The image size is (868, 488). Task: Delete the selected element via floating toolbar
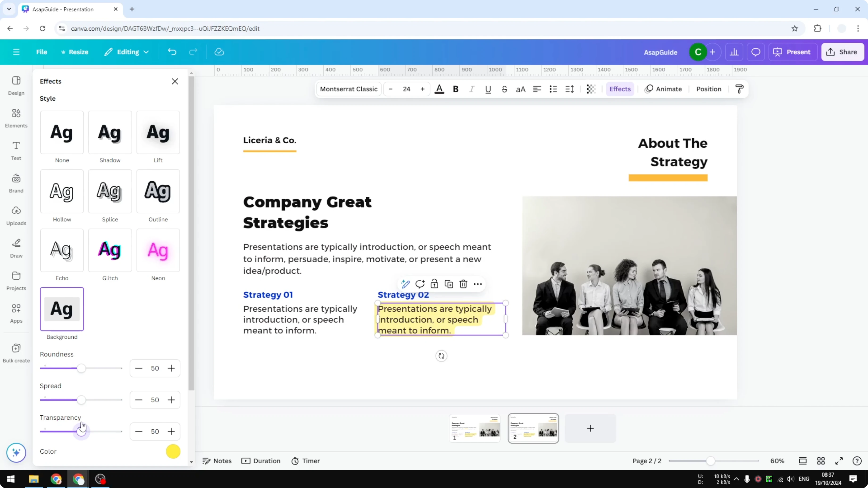click(x=463, y=284)
